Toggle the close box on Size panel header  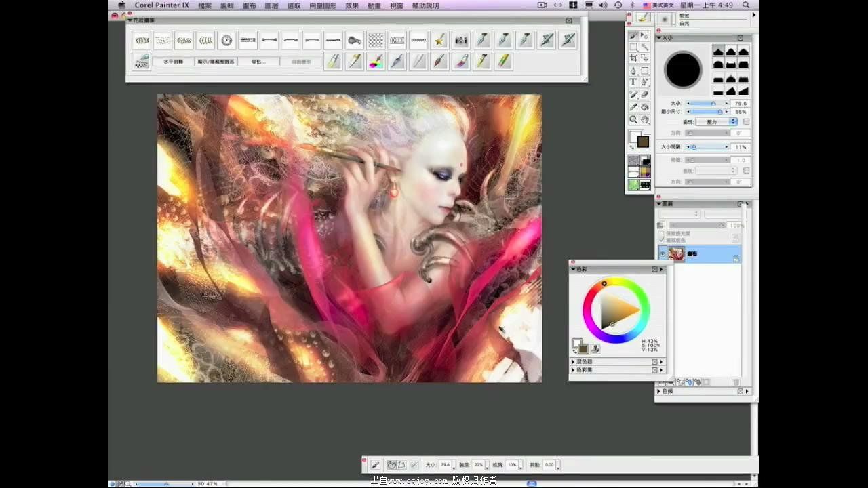click(740, 38)
